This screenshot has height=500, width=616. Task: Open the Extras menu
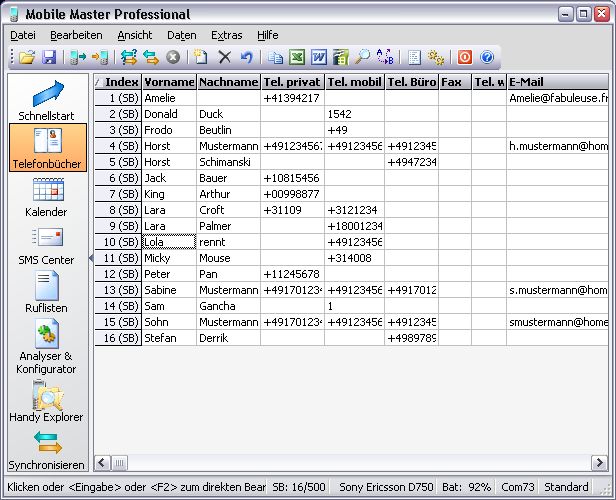(x=226, y=34)
